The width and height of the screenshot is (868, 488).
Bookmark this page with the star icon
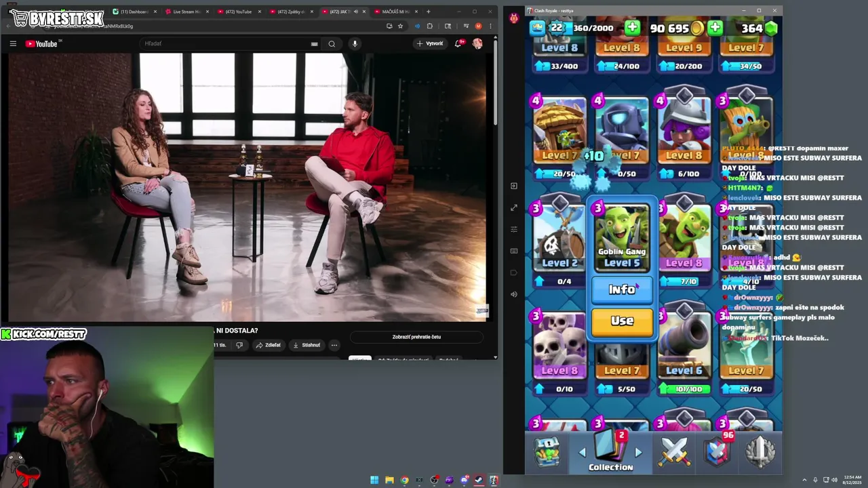pos(401,26)
